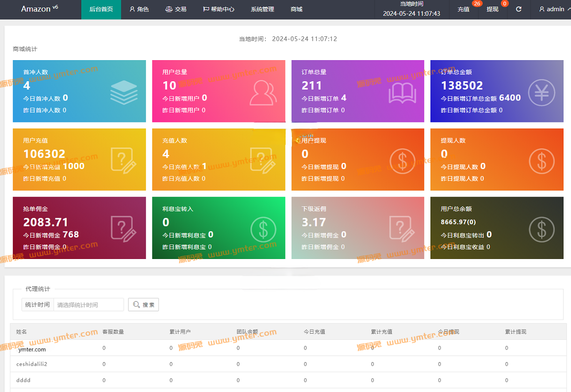Click the 搜索 button
571x392 pixels.
click(143, 305)
